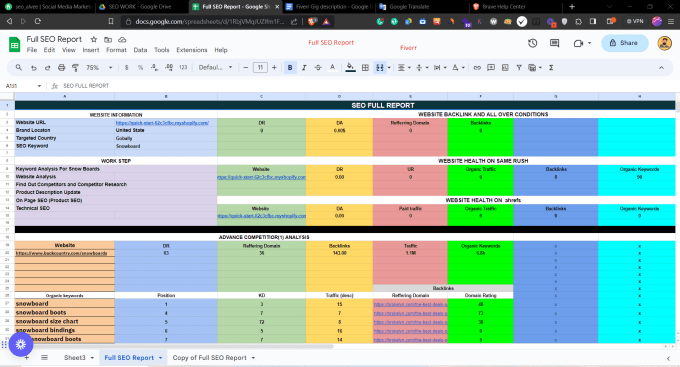The width and height of the screenshot is (680, 367).
Task: Hide the menus with the collapse arrow
Action: tap(661, 68)
